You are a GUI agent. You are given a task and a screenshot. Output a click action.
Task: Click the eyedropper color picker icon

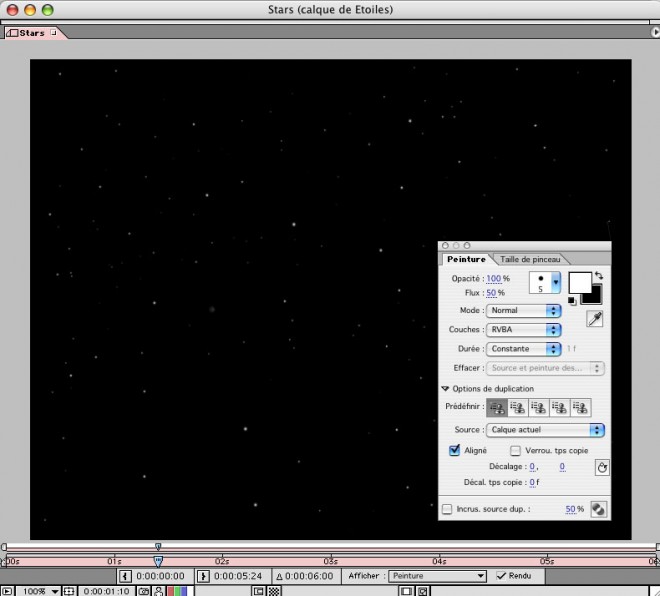tap(594, 318)
